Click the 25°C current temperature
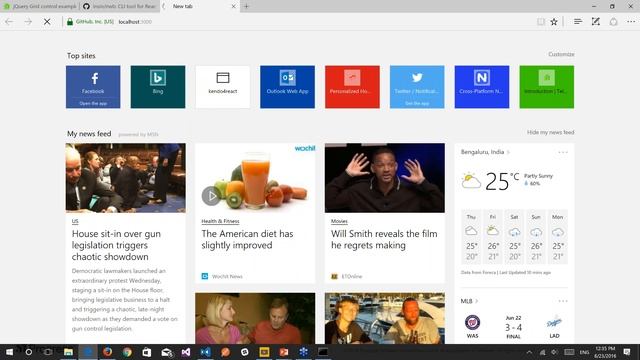Screen dimensions: 640x360 502,181
